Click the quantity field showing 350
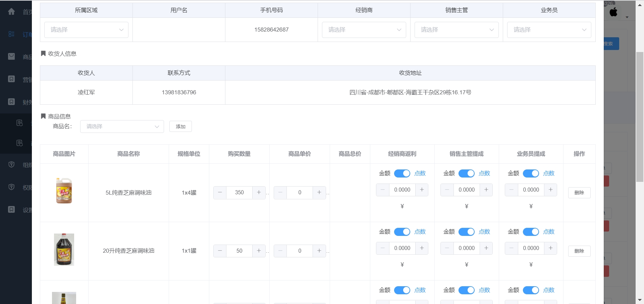This screenshot has height=304, width=644. coord(239,193)
